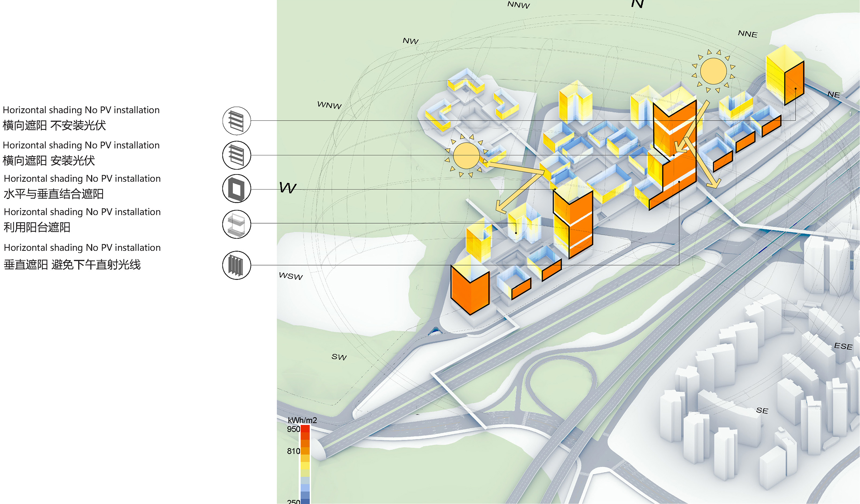Click the balcony shading icon
Image resolution: width=860 pixels, height=504 pixels.
(236, 224)
